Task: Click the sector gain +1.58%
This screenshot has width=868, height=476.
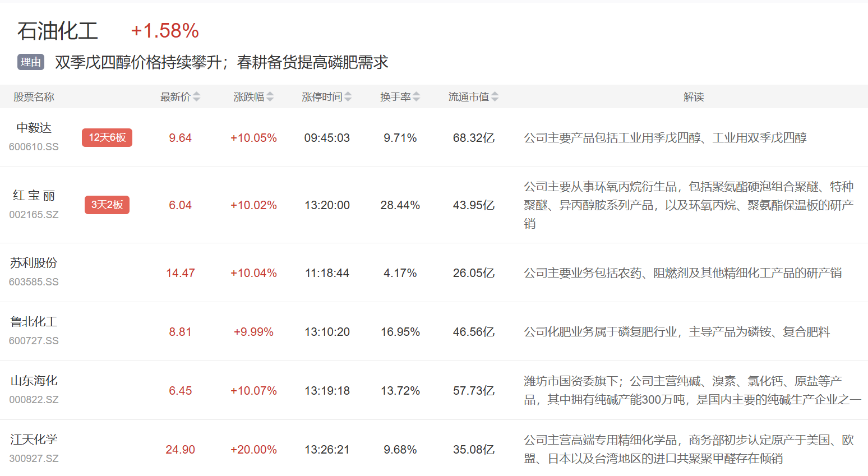Action: click(165, 31)
